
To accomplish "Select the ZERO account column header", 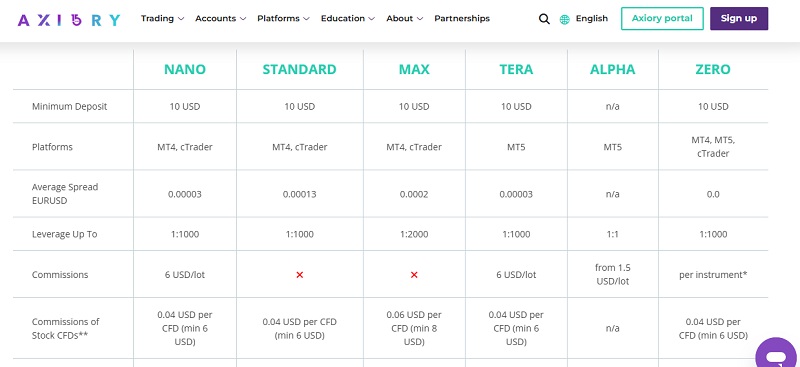I will [x=713, y=69].
